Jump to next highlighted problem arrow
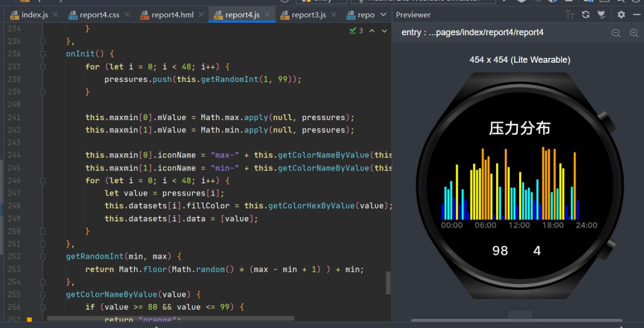Viewport: 644px width, 328px height. (383, 31)
